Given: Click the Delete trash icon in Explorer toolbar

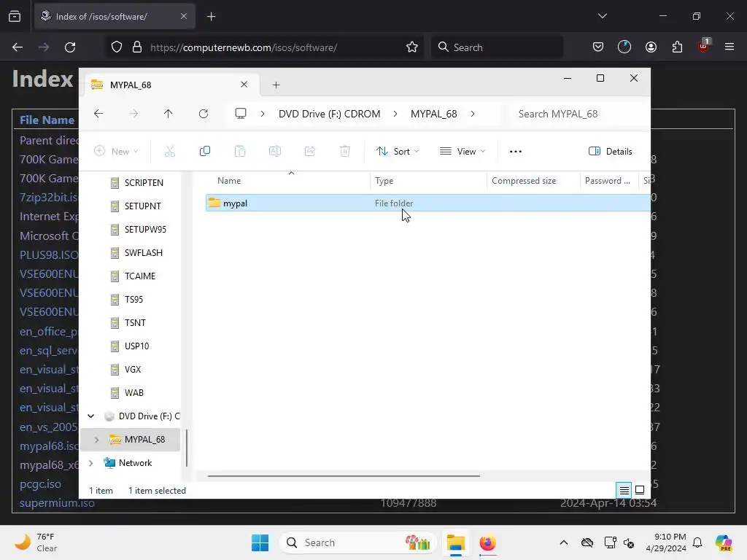Looking at the screenshot, I should click(345, 152).
